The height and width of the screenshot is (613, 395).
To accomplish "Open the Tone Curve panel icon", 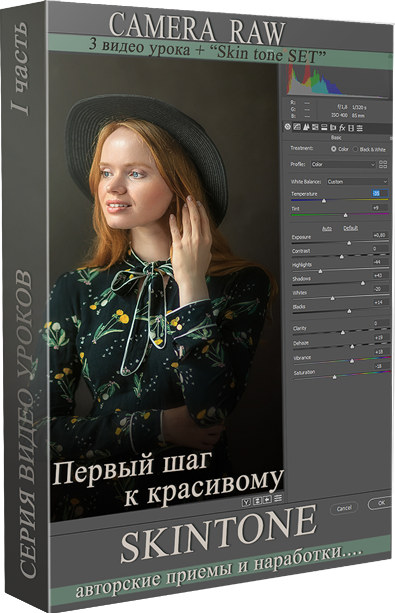I will (297, 127).
